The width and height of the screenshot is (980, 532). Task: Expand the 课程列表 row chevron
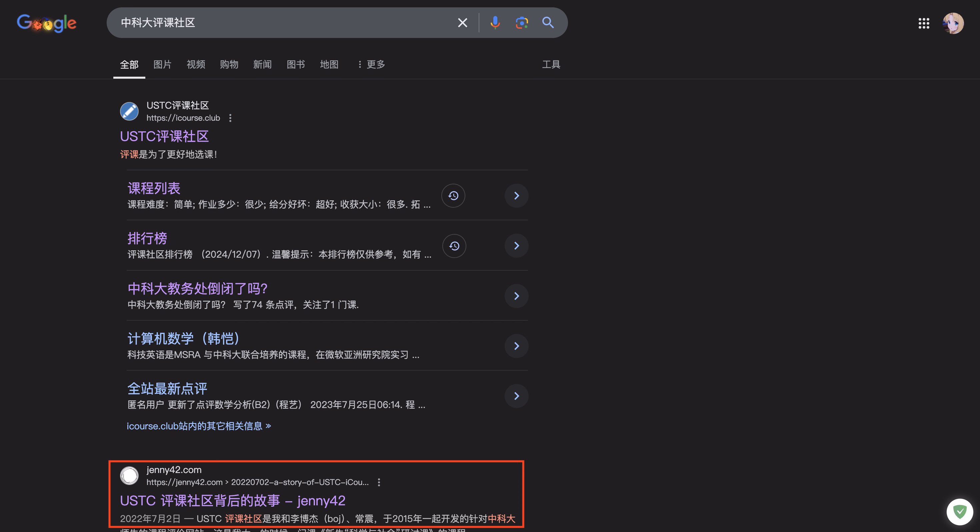[x=516, y=196]
